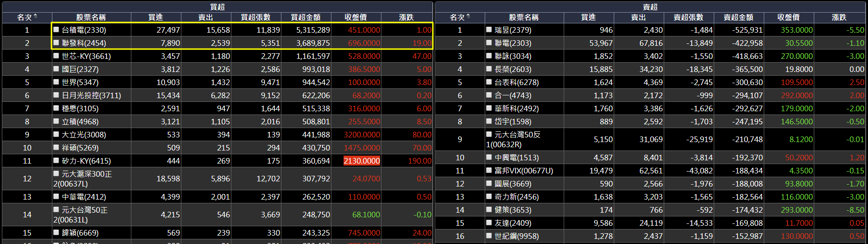Click 賣出 header in 賣超 table
Image resolution: width=868 pixels, height=244 pixels.
[638, 17]
